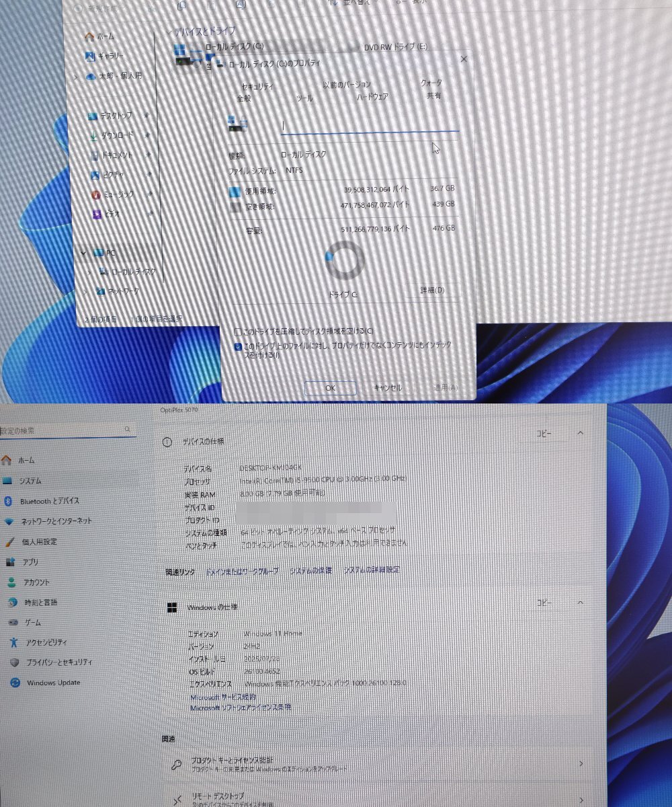Open アプリ in Settings sidebar

22,562
